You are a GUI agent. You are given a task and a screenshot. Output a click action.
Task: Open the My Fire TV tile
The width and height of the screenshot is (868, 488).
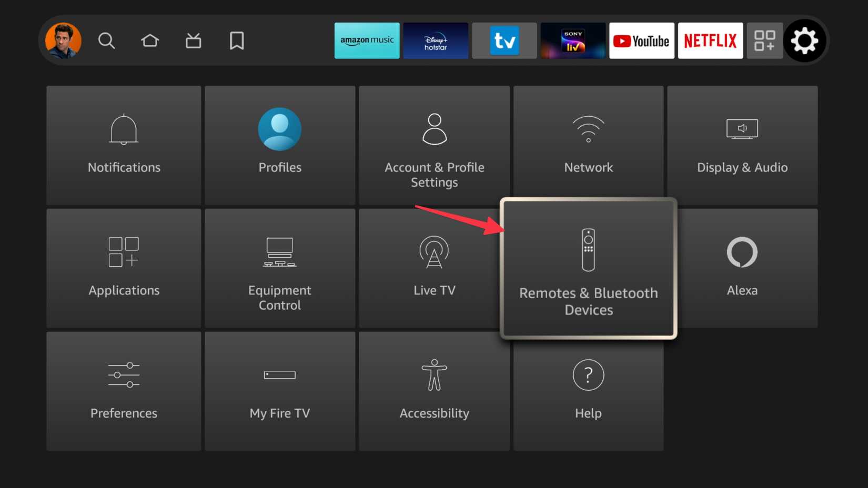(279, 391)
